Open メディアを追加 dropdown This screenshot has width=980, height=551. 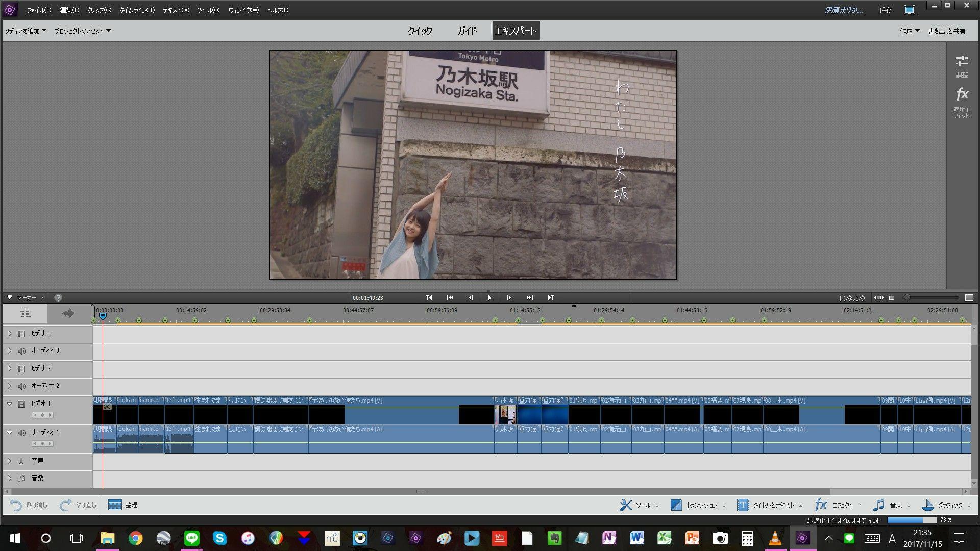click(26, 31)
